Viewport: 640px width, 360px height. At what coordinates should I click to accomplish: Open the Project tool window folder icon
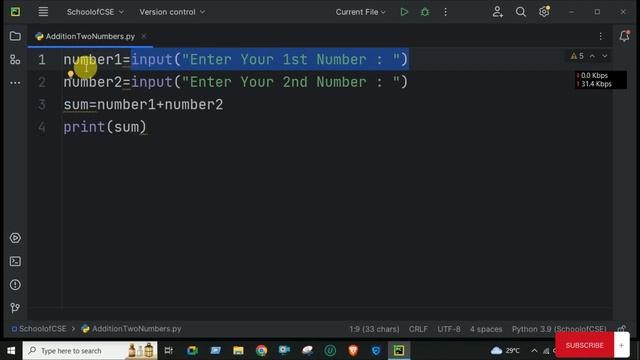pos(15,36)
